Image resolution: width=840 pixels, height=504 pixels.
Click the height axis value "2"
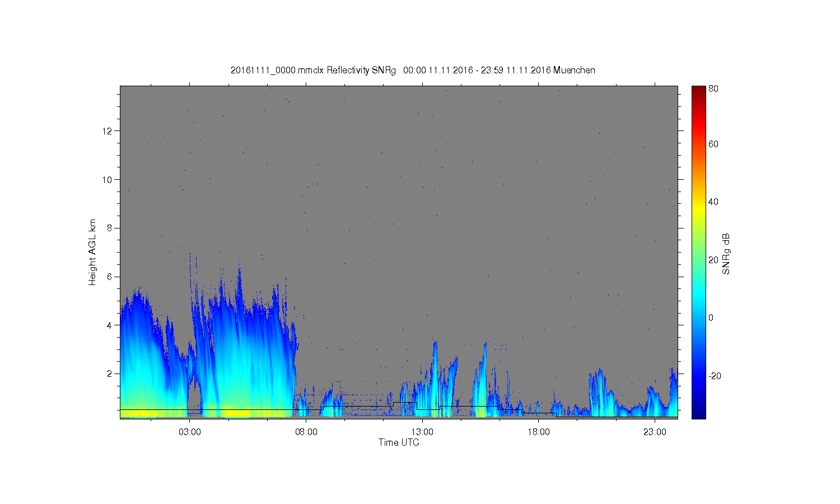(110, 374)
